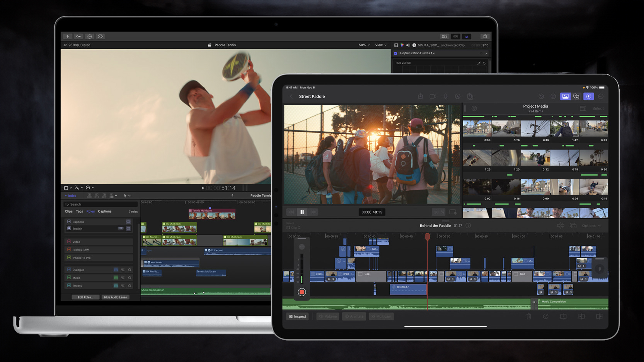Tap the iPad delete trash icon
Image resolution: width=644 pixels, height=362 pixels.
[529, 316]
